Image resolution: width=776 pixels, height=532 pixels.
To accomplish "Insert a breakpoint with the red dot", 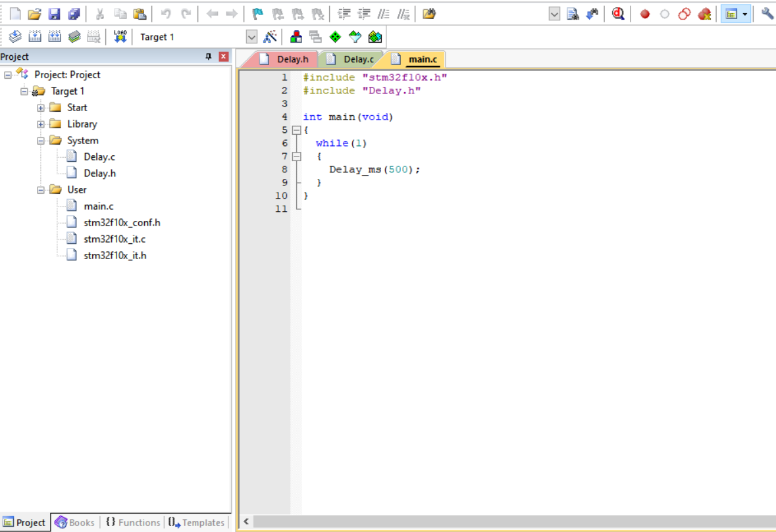I will click(x=644, y=14).
